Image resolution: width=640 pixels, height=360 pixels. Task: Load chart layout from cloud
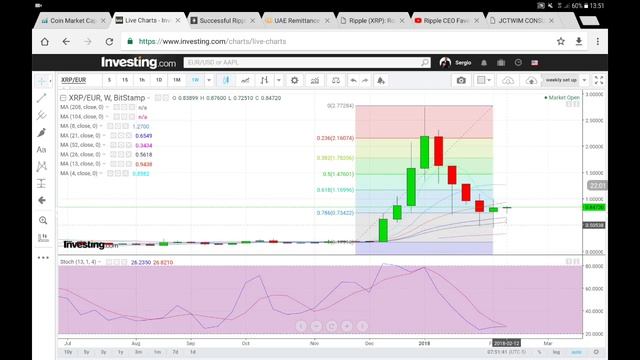508,80
